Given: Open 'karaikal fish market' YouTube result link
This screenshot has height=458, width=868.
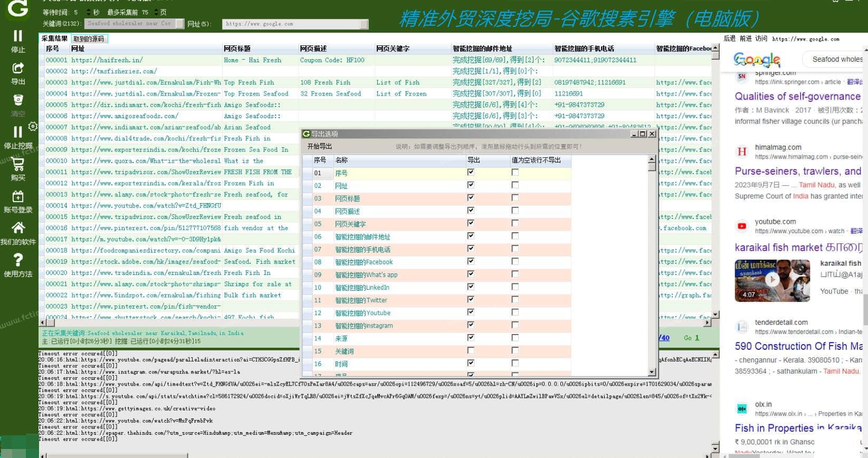Looking at the screenshot, I should (x=798, y=247).
